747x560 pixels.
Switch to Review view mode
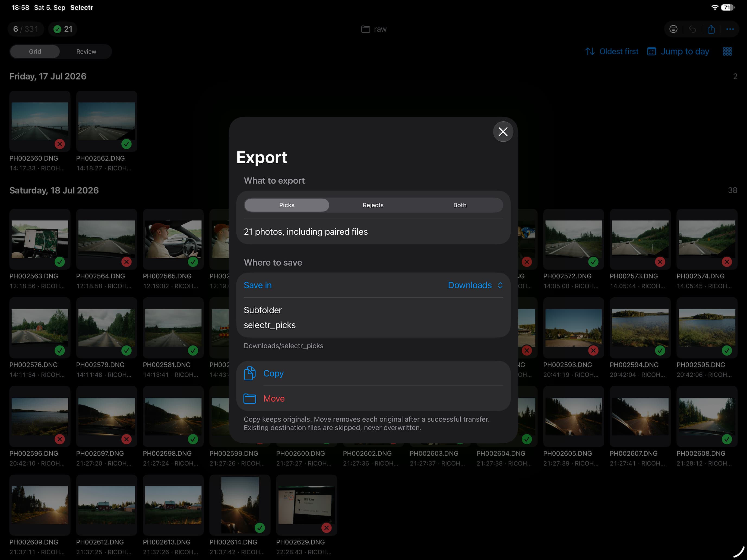[x=86, y=52]
